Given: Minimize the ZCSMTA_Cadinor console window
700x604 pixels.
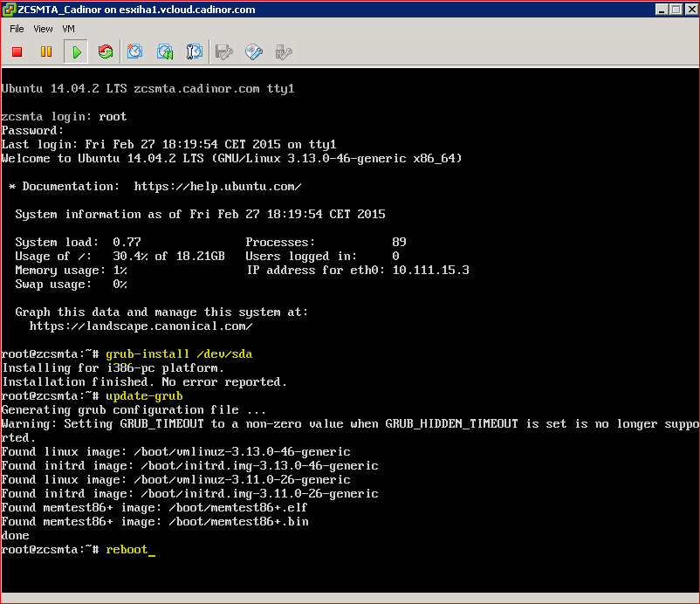Looking at the screenshot, I should tap(662, 10).
